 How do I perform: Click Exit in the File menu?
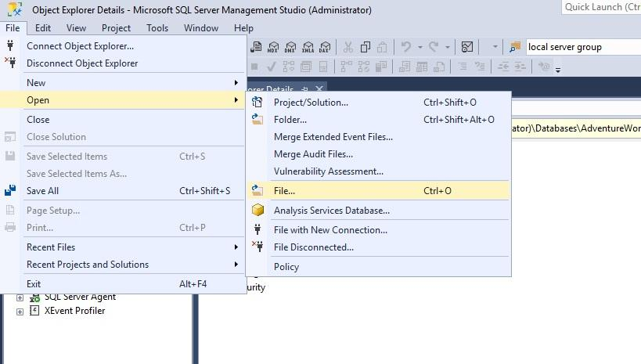pyautogui.click(x=123, y=284)
